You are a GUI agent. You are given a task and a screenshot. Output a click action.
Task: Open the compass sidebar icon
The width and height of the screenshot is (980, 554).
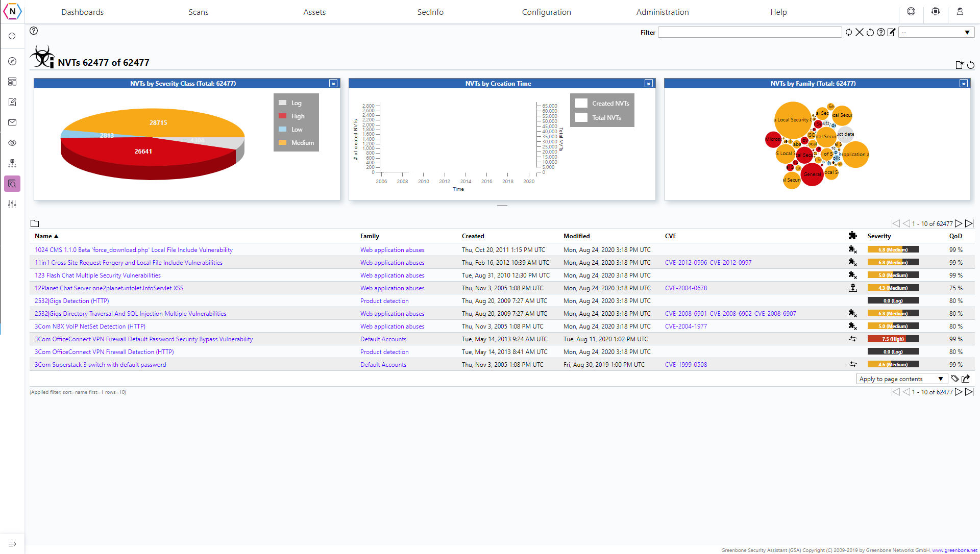(12, 61)
